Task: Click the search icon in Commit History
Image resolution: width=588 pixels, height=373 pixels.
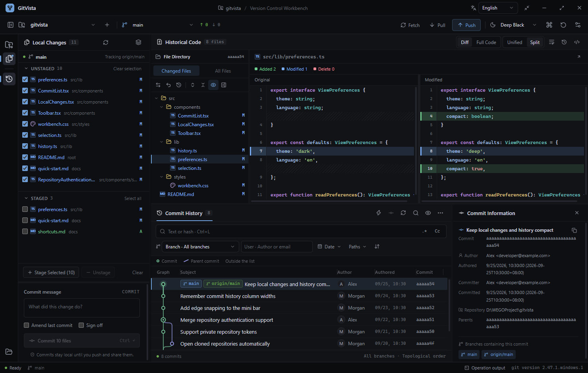Action: click(x=416, y=213)
